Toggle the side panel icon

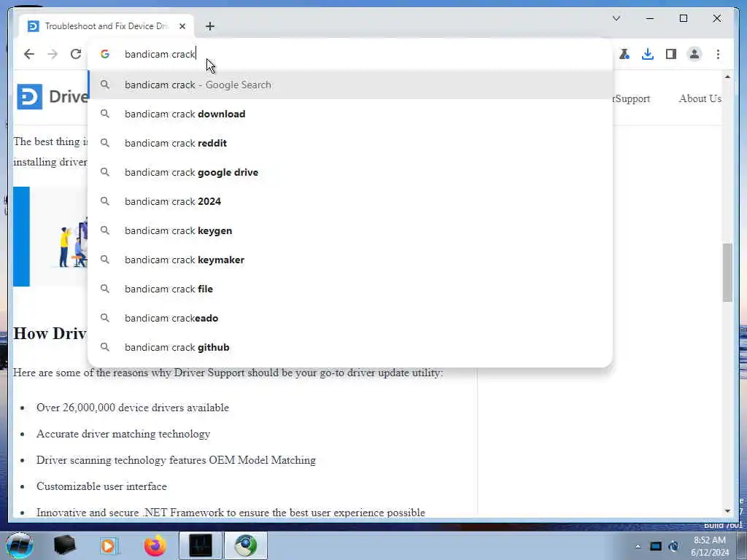[x=671, y=54]
